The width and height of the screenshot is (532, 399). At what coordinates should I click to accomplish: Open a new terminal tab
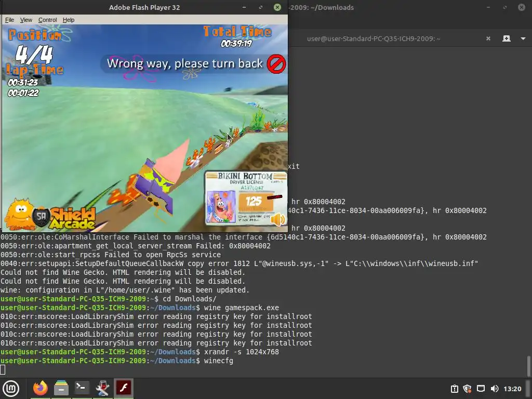tap(506, 38)
